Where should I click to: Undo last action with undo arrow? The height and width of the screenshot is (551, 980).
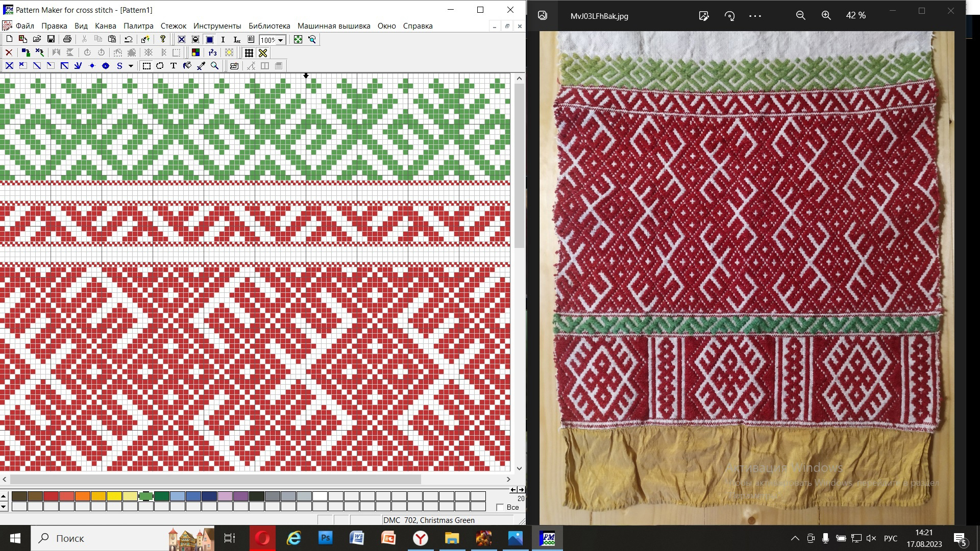tap(129, 39)
